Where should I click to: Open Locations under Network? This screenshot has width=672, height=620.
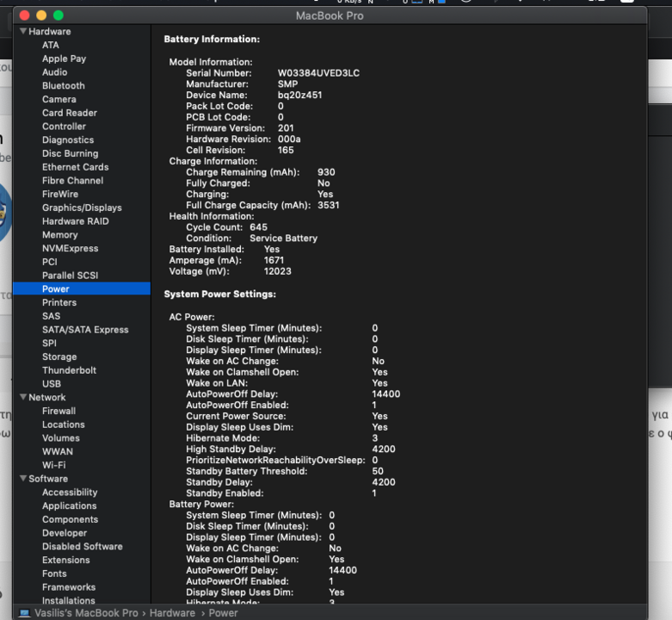click(64, 425)
